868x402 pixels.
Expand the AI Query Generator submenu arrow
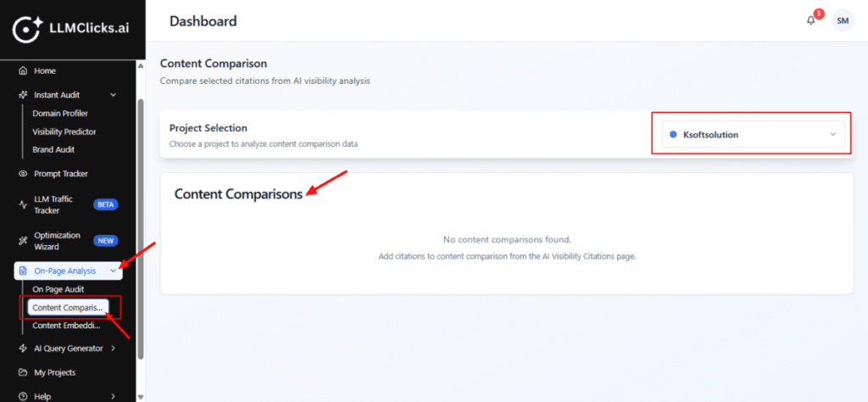click(114, 348)
